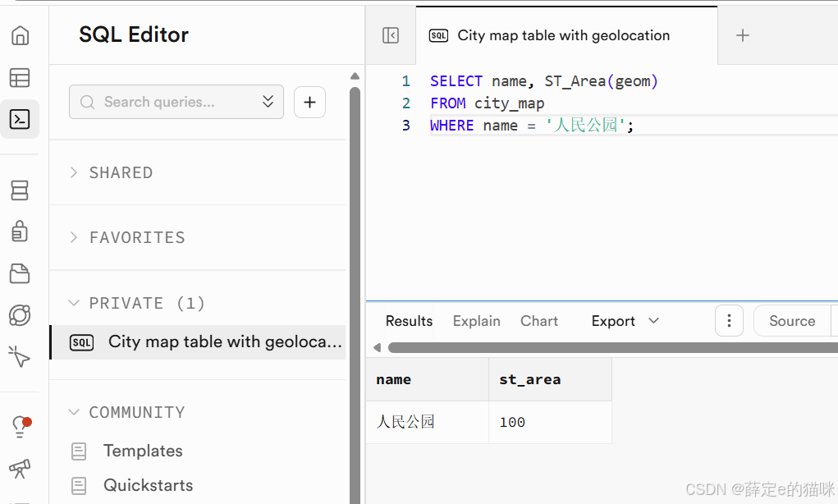Click the SQL icon in query tab

(438, 36)
